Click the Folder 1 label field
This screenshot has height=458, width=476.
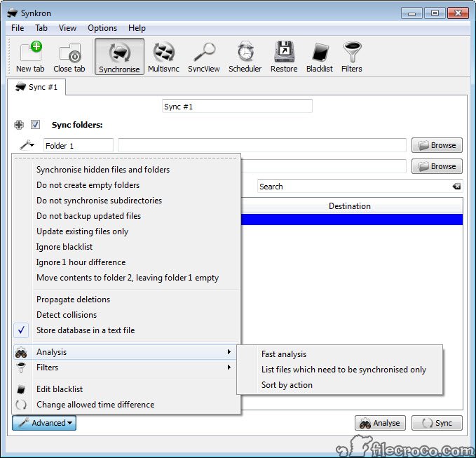pyautogui.click(x=79, y=145)
